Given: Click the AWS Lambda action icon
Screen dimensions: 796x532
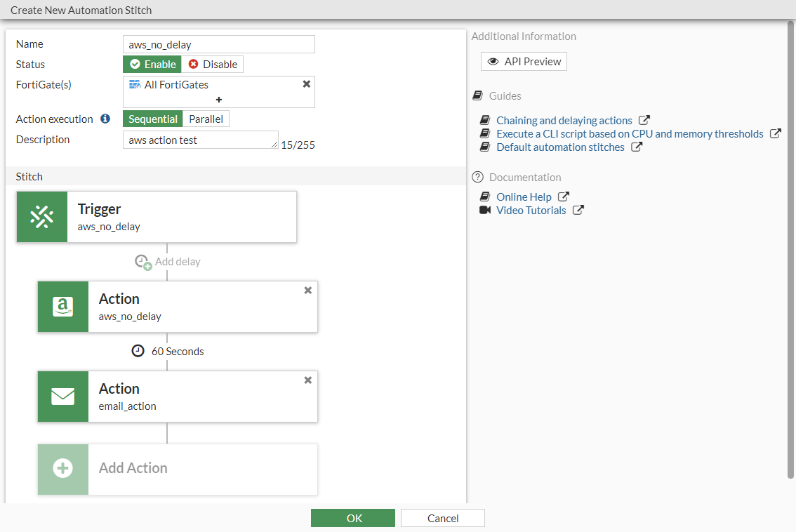Looking at the screenshot, I should click(63, 307).
